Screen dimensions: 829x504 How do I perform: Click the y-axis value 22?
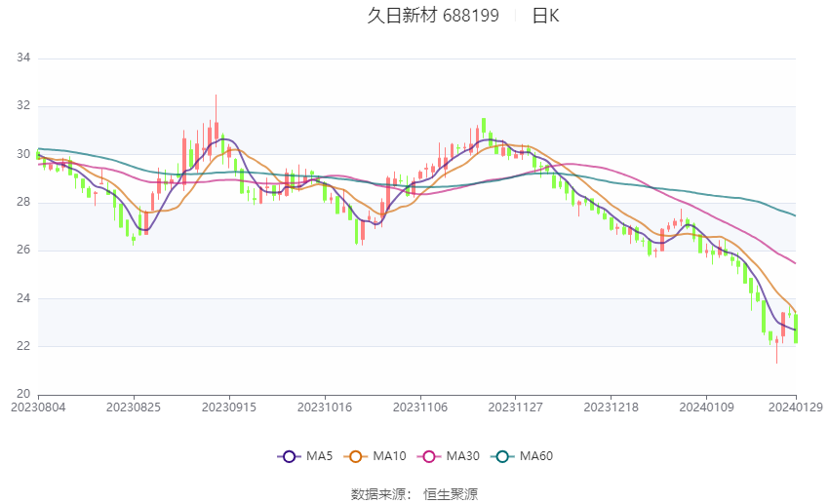(23, 346)
